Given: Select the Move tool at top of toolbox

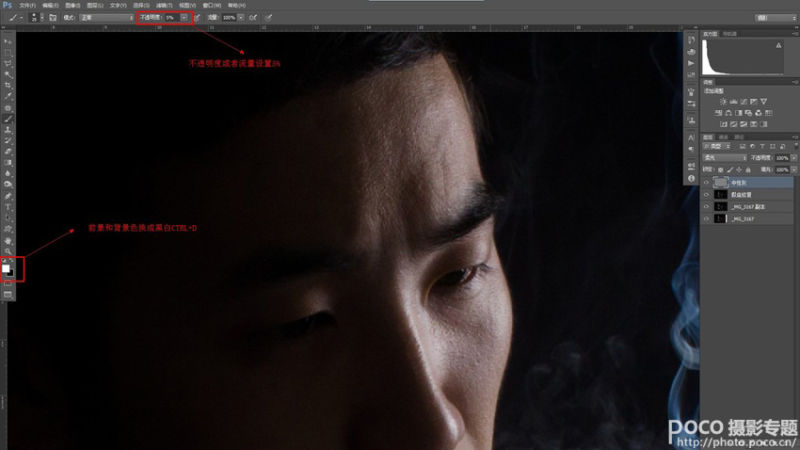Looking at the screenshot, I should pos(8,41).
